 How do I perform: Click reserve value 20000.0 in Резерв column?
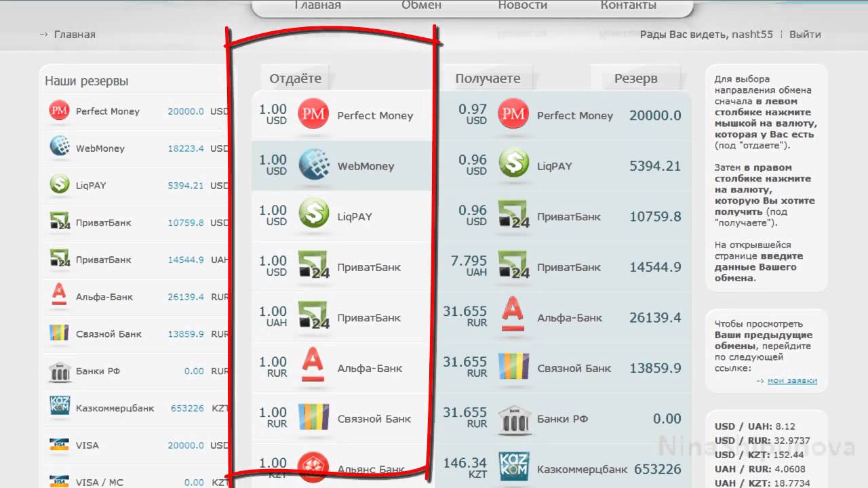[x=655, y=115]
